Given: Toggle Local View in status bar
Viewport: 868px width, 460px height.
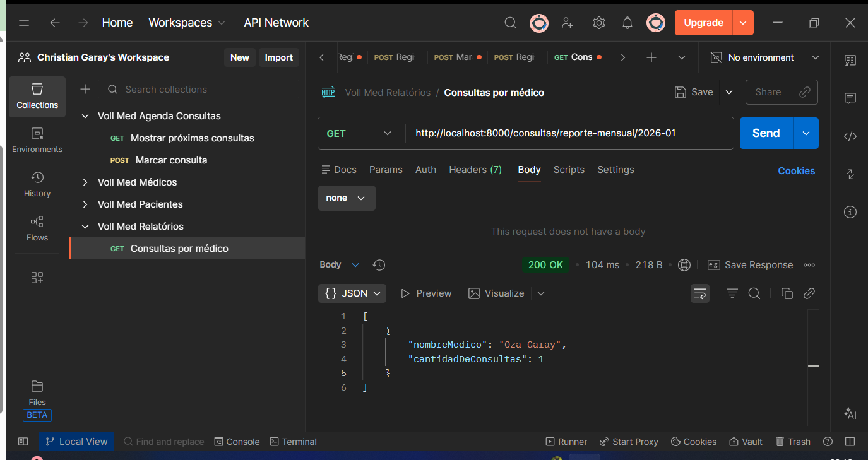Looking at the screenshot, I should 76,442.
